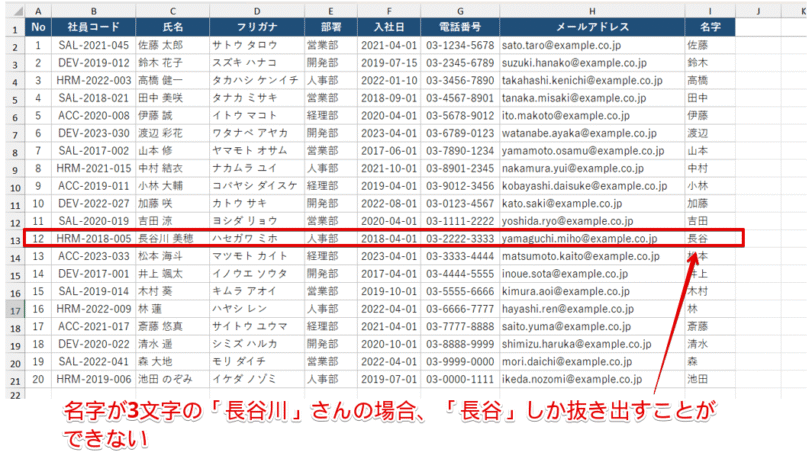The height and width of the screenshot is (462, 812).
Task: Select column J header
Action: pyautogui.click(x=758, y=11)
